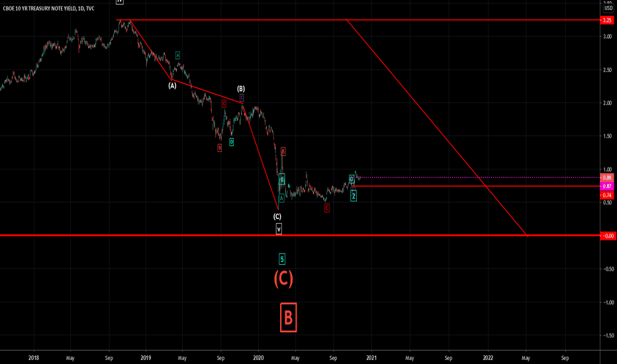The image size is (617, 364).
Task: Select the white (B) wave label
Action: pyautogui.click(x=241, y=89)
